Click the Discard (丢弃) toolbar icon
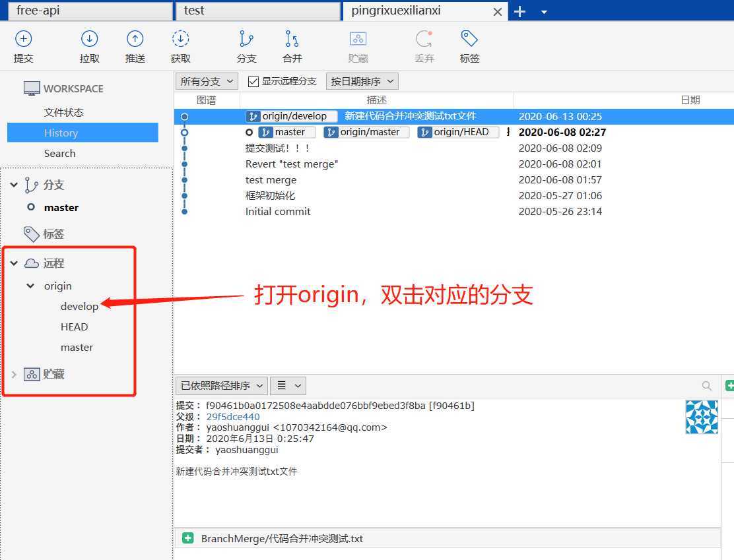The width and height of the screenshot is (734, 560). pyautogui.click(x=424, y=39)
